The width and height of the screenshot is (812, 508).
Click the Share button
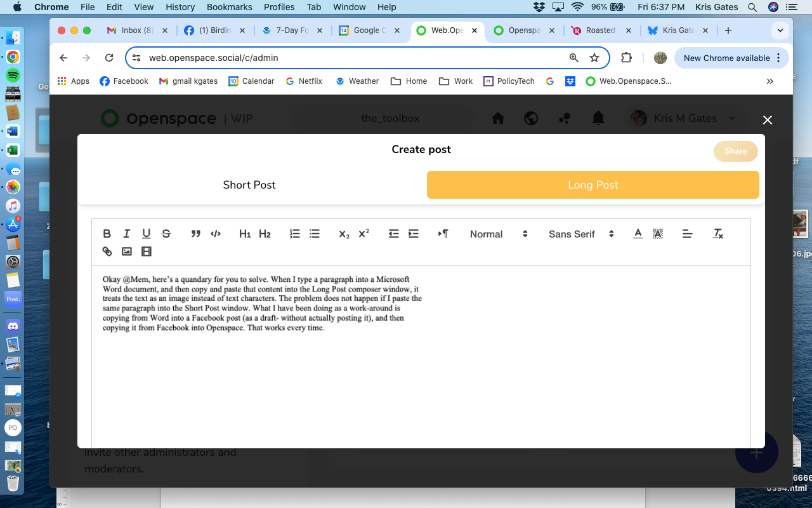click(x=735, y=151)
